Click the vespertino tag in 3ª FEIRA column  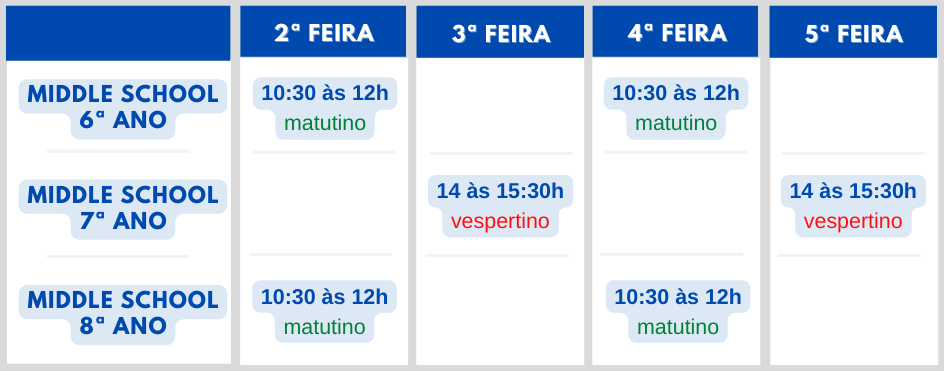(x=500, y=222)
